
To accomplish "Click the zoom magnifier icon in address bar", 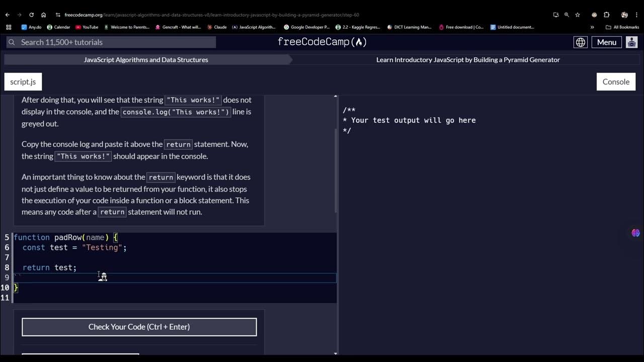I will point(567,15).
